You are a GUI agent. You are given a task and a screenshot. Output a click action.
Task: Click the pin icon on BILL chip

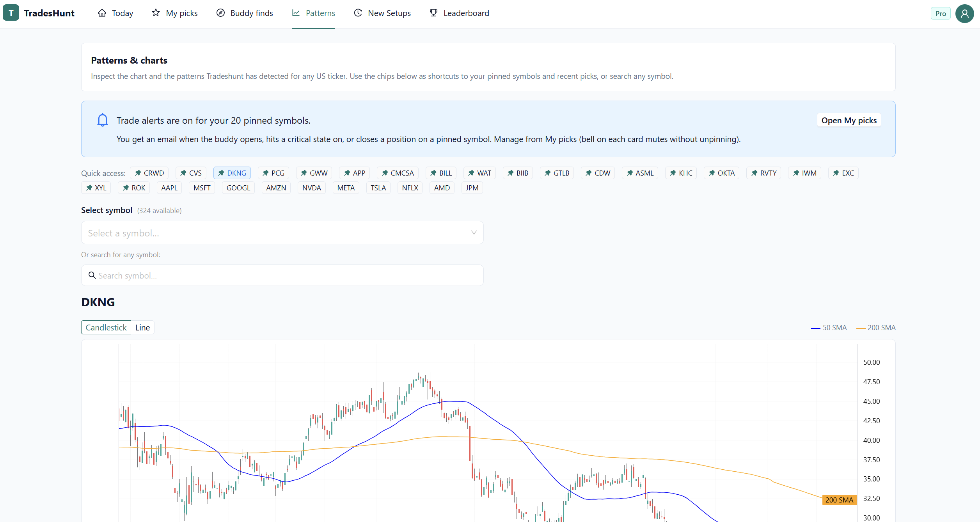click(433, 173)
